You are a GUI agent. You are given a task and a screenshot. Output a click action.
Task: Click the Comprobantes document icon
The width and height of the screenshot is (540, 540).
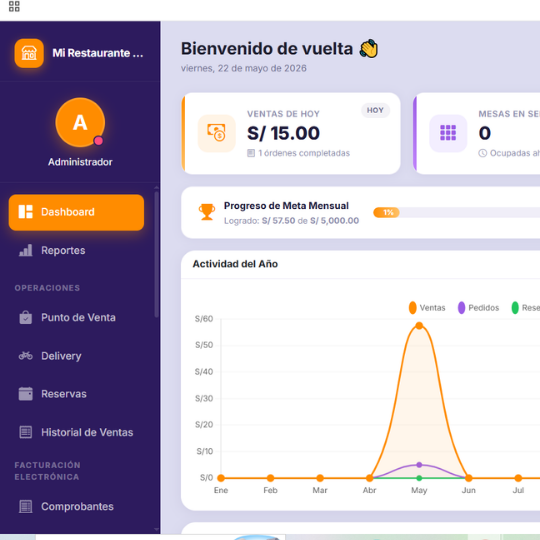(x=25, y=506)
